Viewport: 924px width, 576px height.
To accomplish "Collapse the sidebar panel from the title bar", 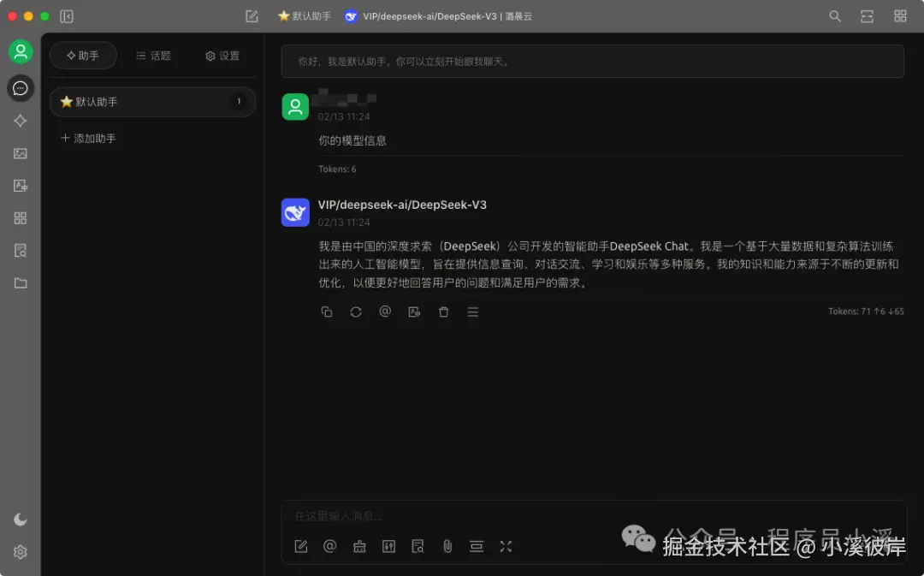I will point(67,16).
